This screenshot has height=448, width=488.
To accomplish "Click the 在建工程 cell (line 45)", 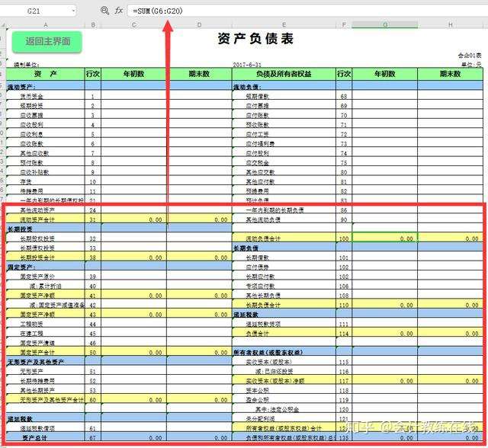I will click(46, 334).
